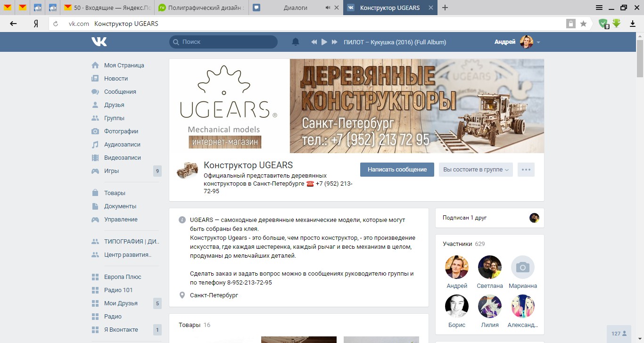Click the Игры gamepad icon
The height and width of the screenshot is (343, 644).
point(95,171)
